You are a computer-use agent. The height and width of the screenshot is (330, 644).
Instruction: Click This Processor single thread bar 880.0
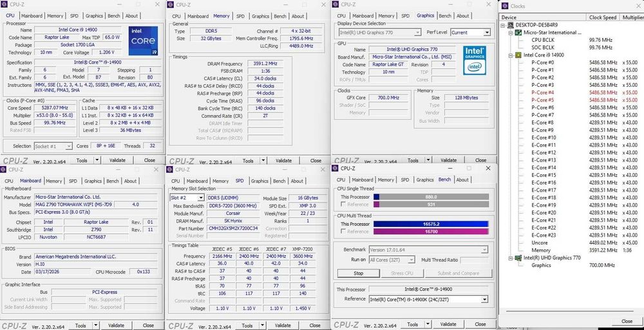(431, 197)
